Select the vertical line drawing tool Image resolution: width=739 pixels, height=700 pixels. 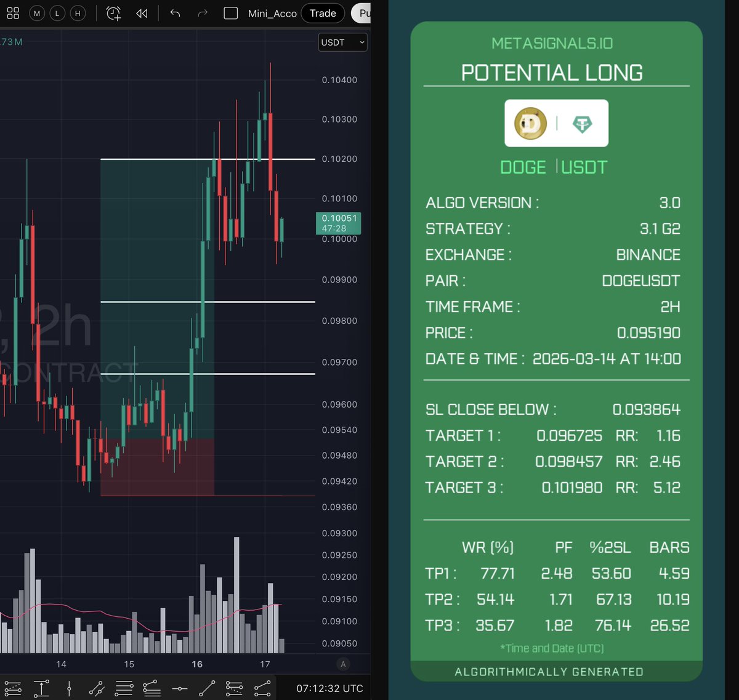69,687
